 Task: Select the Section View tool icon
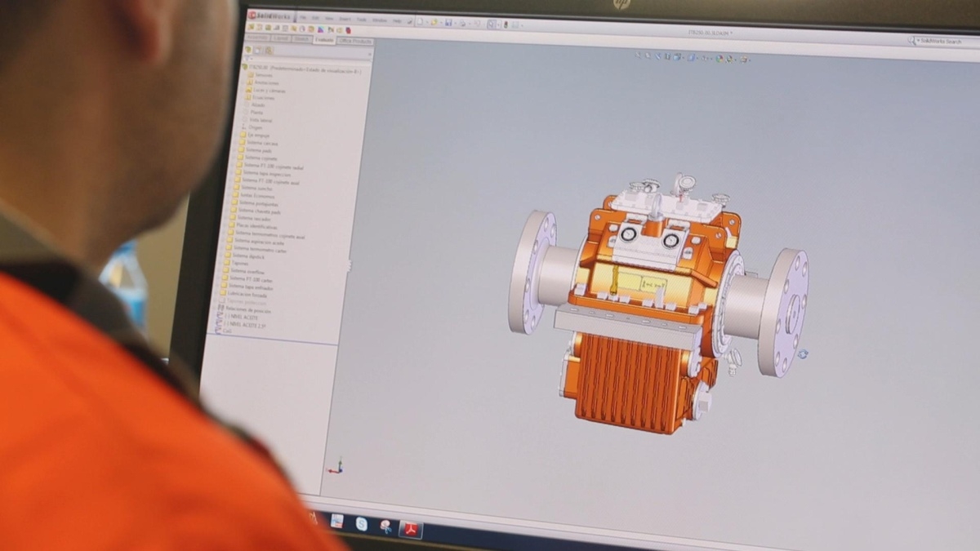pyautogui.click(x=666, y=59)
